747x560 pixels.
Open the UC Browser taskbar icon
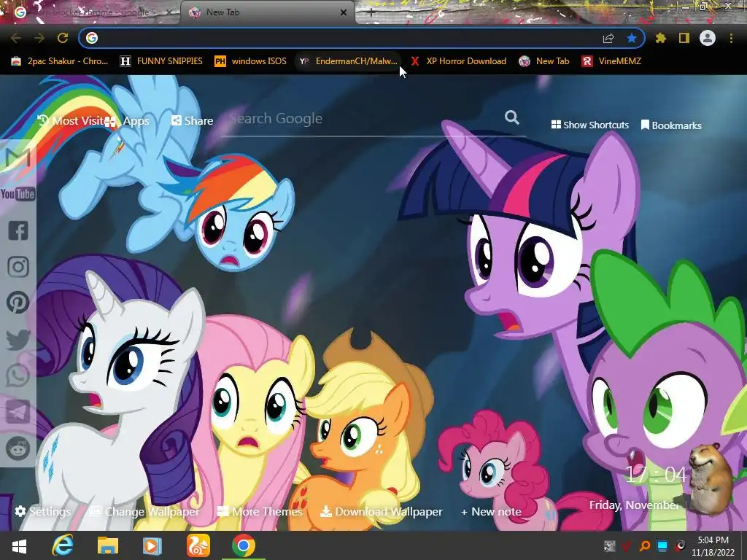(198, 545)
